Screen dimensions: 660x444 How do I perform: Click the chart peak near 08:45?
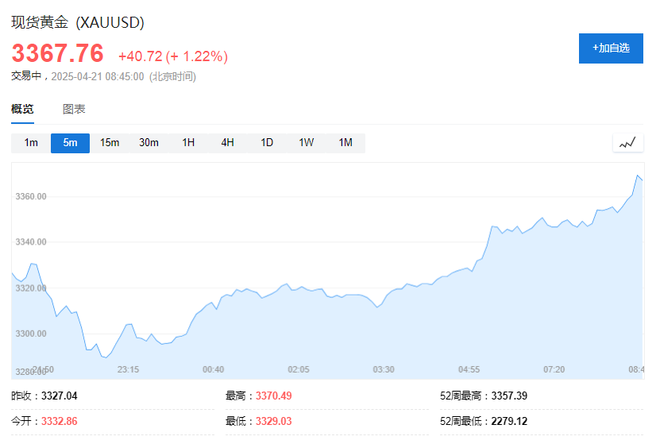637,175
